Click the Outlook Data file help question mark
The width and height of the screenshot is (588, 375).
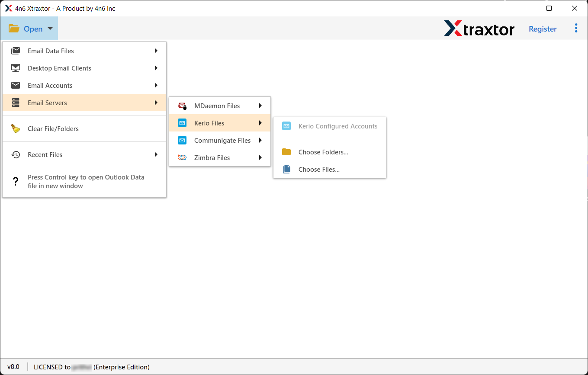16,182
